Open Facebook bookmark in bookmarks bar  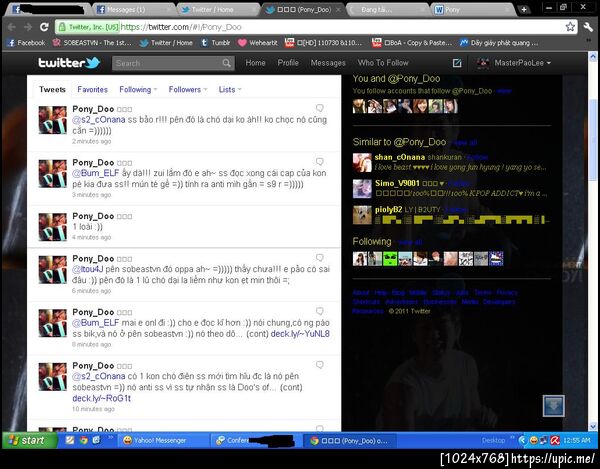click(x=26, y=43)
